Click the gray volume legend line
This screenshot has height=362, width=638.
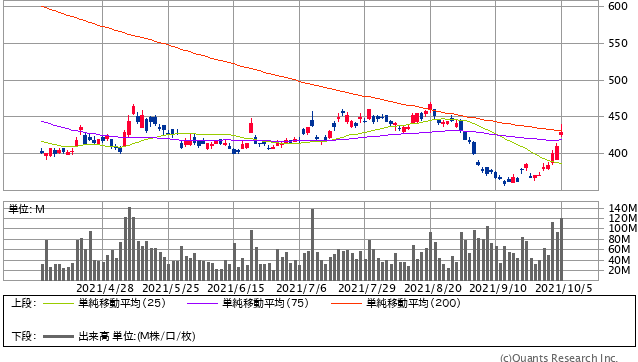point(59,336)
